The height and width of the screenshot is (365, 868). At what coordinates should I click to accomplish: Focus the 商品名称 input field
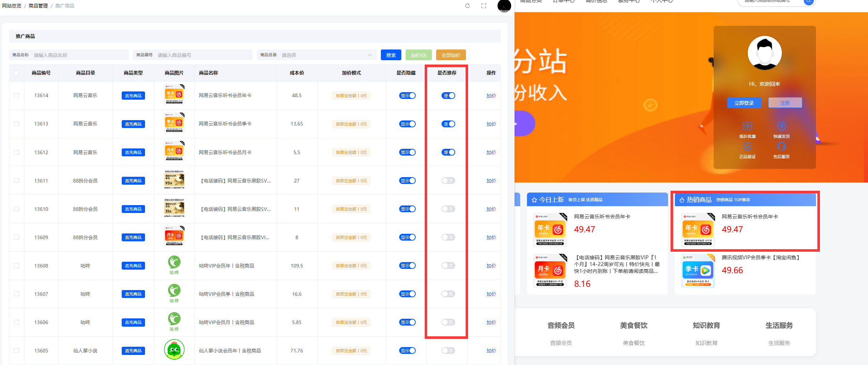(x=79, y=55)
